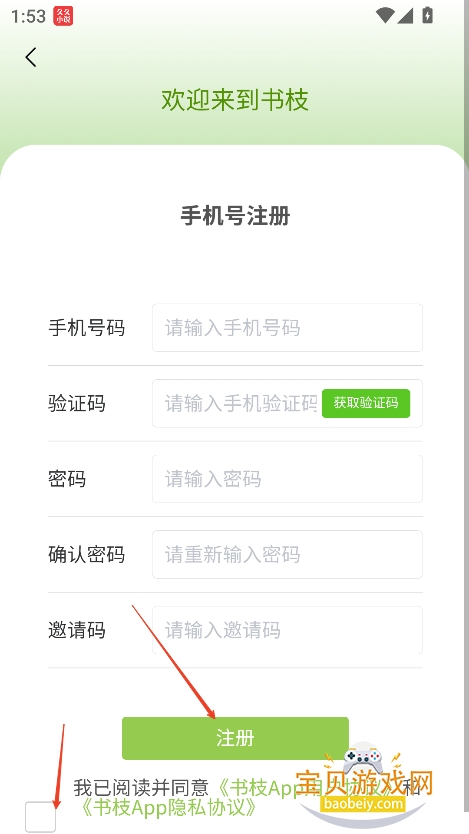Screen dimensions: 469x834
Task: Click the 1:53 status bar clock
Action: tap(28, 16)
